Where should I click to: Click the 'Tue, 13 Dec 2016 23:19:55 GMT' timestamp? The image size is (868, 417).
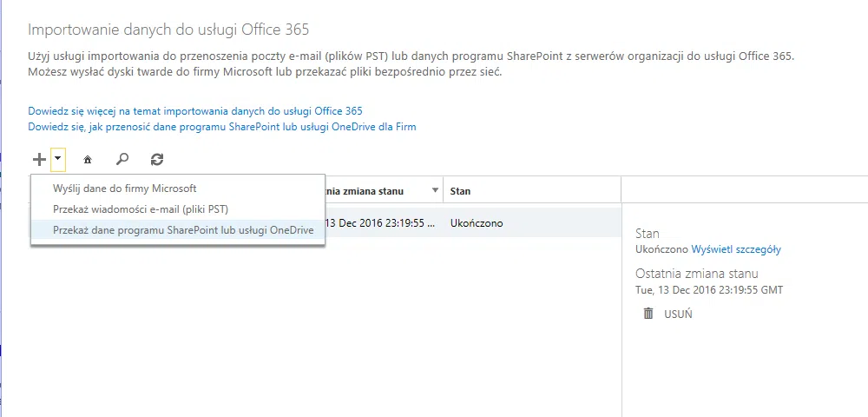coord(709,290)
